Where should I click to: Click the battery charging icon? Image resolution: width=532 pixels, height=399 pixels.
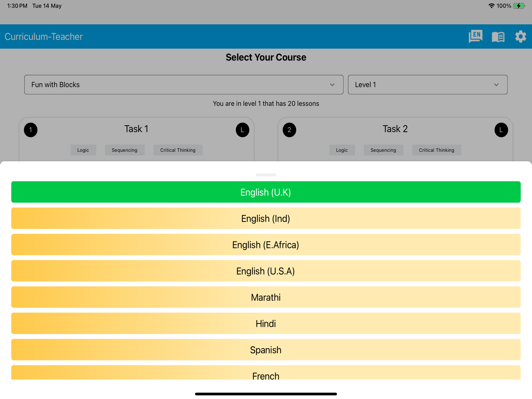519,6
